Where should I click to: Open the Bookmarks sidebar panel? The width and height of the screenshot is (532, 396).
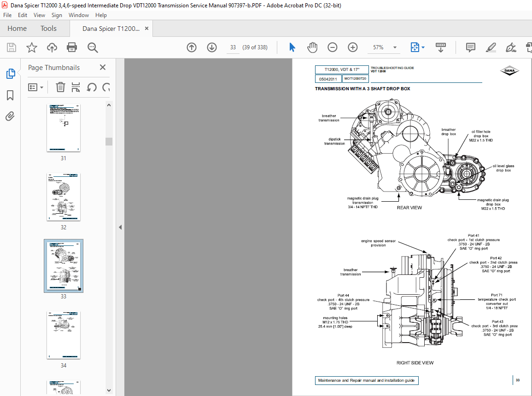click(x=10, y=95)
